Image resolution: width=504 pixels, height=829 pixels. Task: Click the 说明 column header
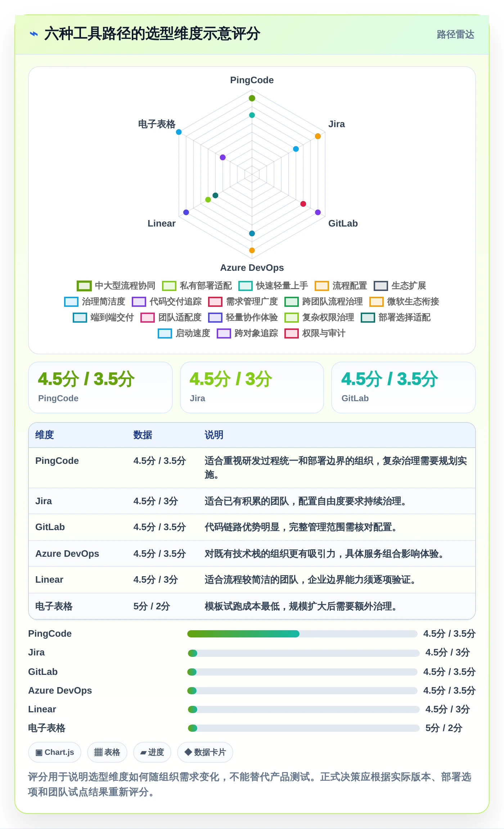pyautogui.click(x=214, y=435)
